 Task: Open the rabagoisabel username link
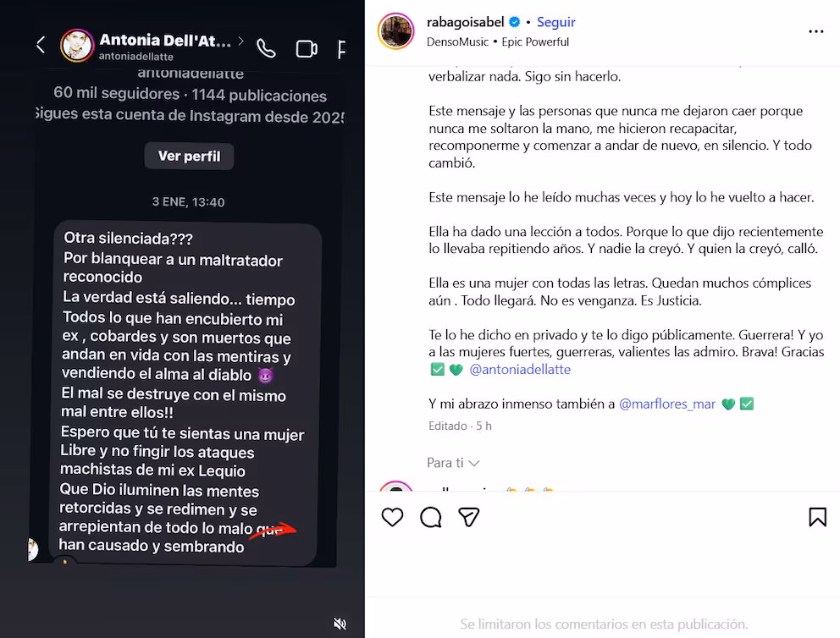pyautogui.click(x=465, y=22)
